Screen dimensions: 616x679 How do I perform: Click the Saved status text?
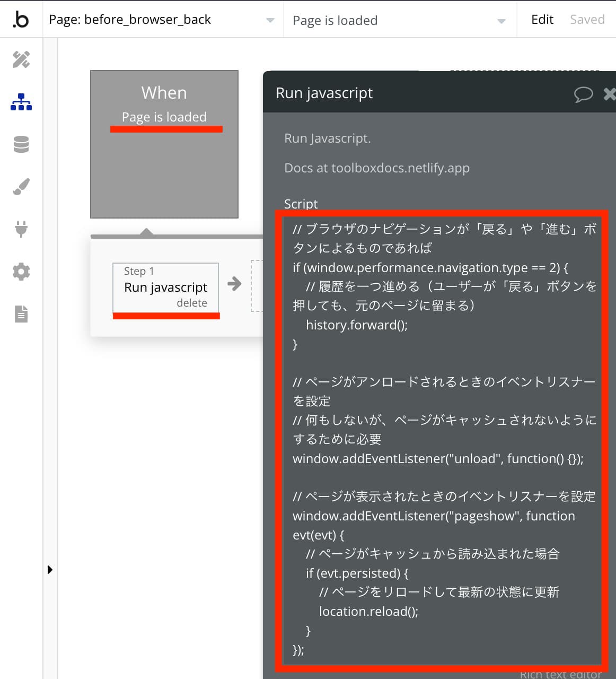click(587, 20)
